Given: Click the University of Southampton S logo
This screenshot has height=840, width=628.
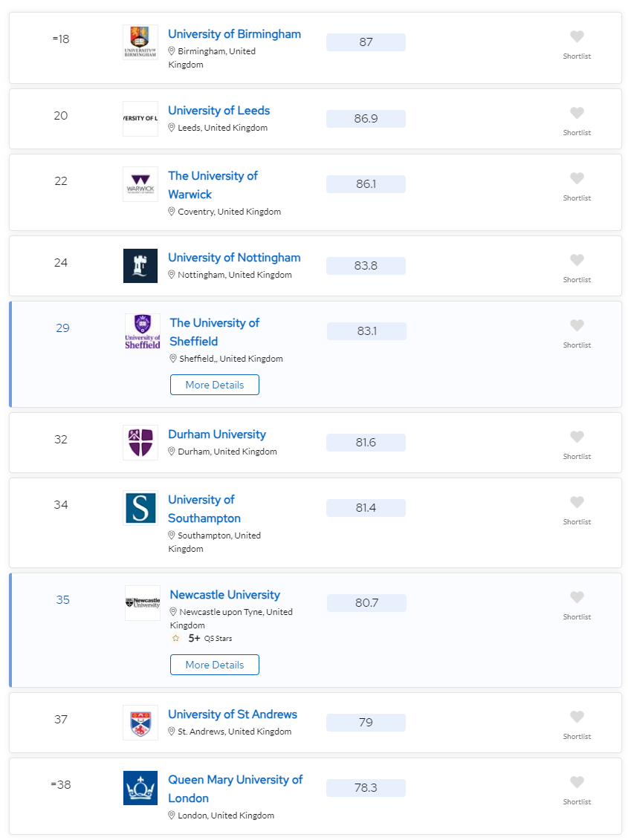Looking at the screenshot, I should (x=140, y=508).
